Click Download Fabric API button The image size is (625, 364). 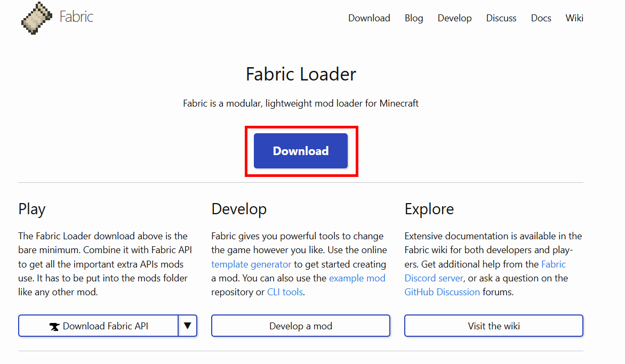tap(98, 326)
